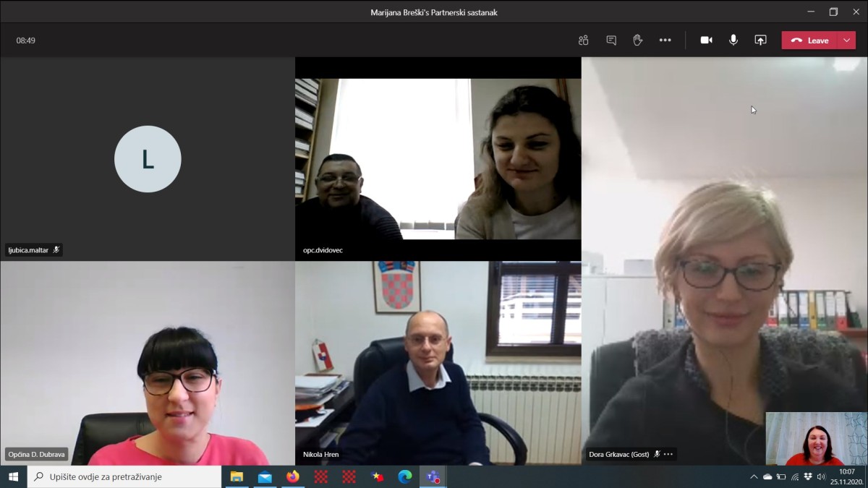Expand the Leave button dropdown arrow

point(847,40)
